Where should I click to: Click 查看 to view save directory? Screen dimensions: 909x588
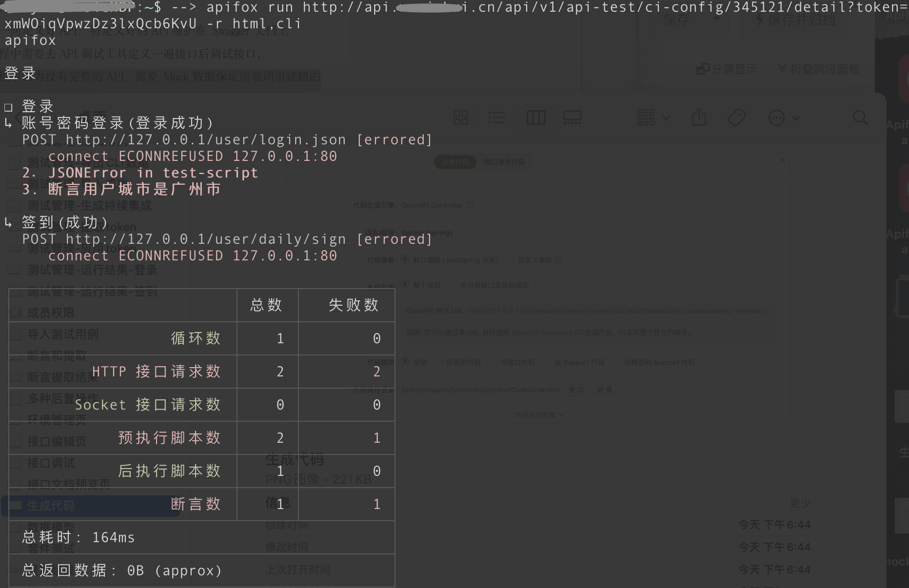point(604,390)
